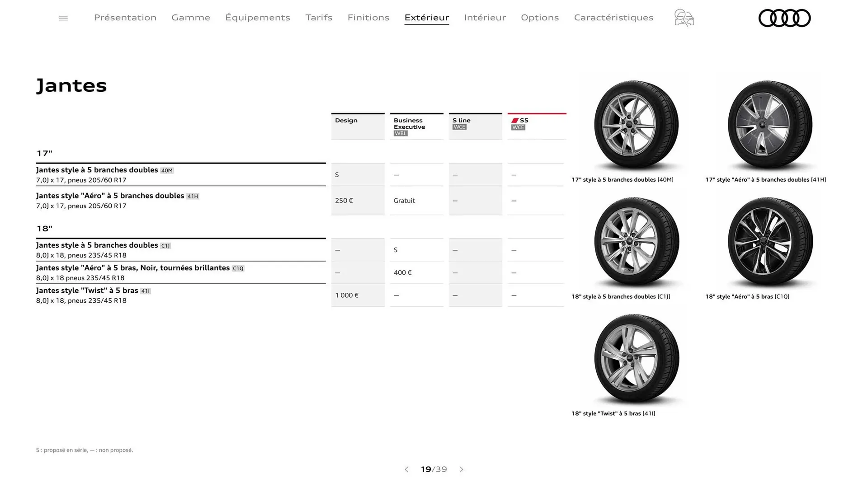Open the Options section
This screenshot has height=488, width=868.
coord(540,18)
